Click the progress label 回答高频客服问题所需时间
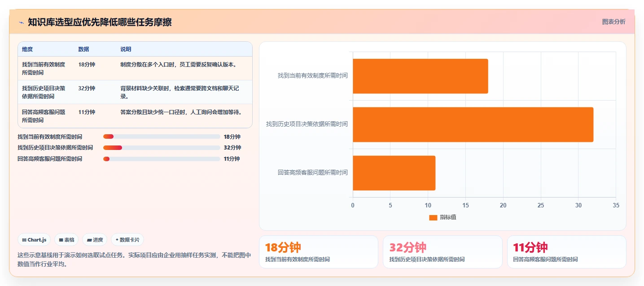The image size is (644, 286). tap(50, 159)
